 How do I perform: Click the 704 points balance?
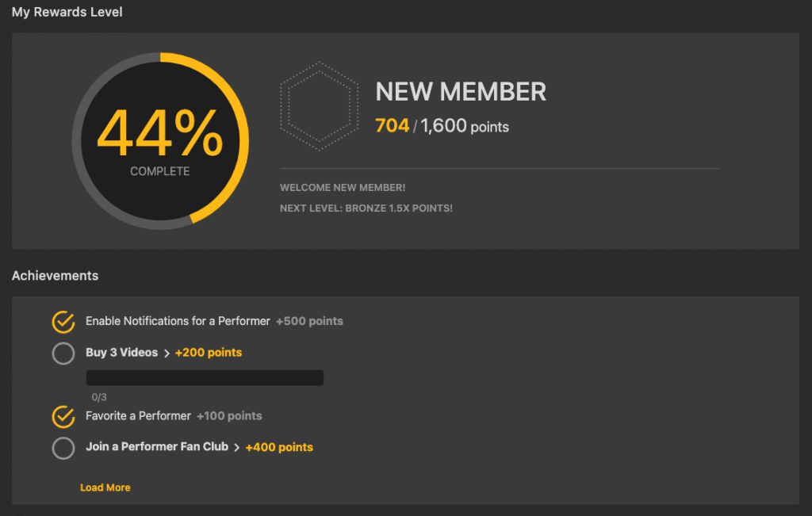point(392,125)
